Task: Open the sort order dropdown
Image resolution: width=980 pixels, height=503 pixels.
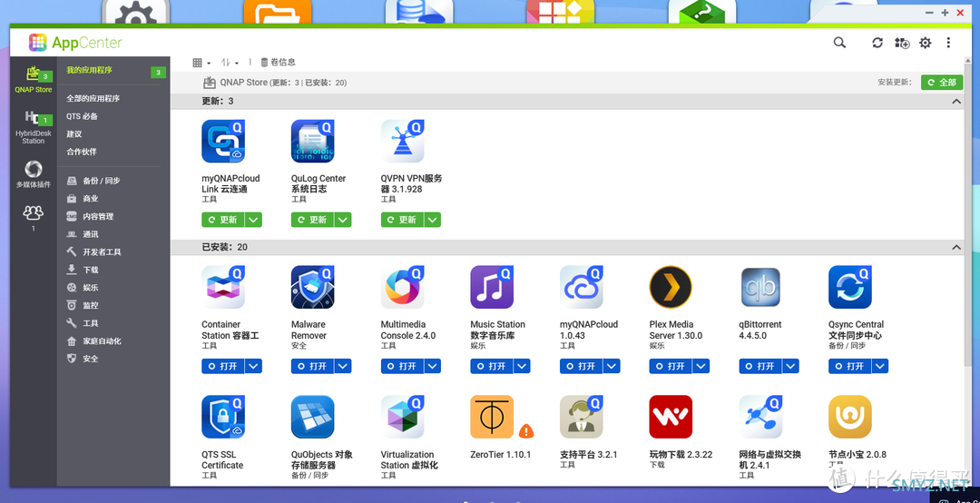Action: pos(230,63)
